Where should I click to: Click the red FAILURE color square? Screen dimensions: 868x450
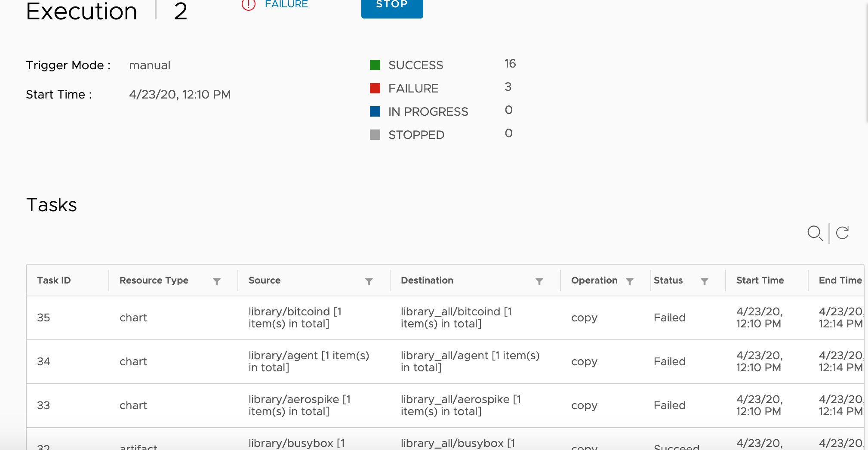click(375, 88)
